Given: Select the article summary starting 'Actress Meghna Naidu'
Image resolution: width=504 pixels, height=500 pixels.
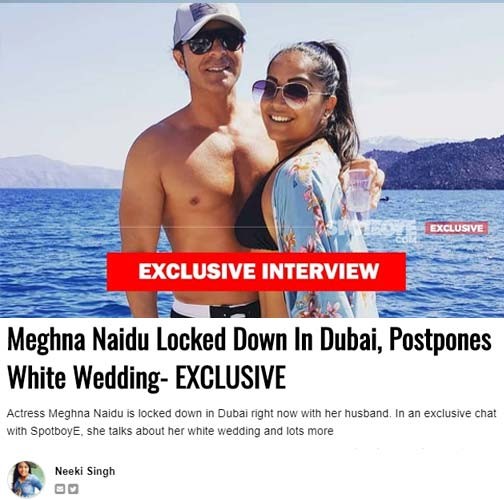Looking at the screenshot, I should (252, 422).
